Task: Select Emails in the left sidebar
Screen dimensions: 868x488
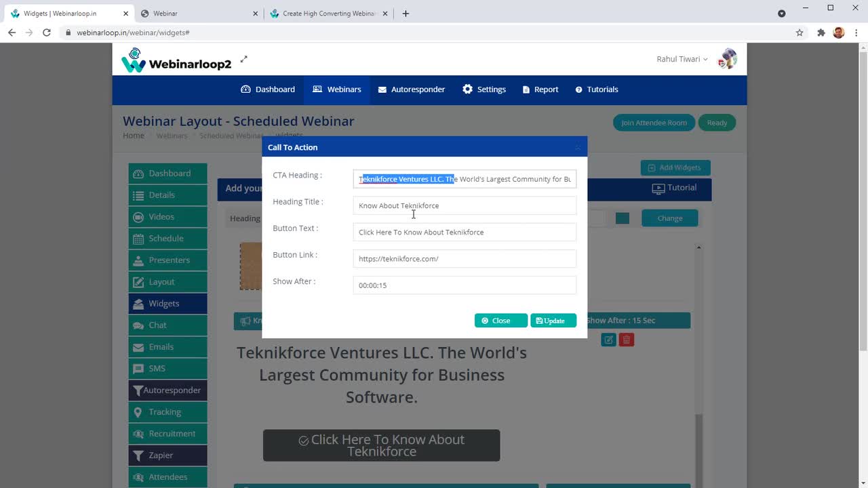Action: tap(168, 347)
